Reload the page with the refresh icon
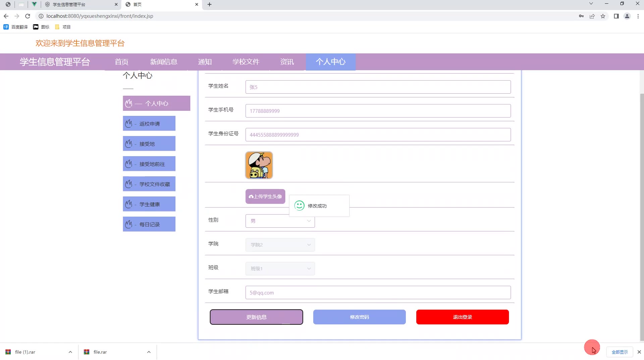This screenshot has height=360, width=644. click(28, 16)
